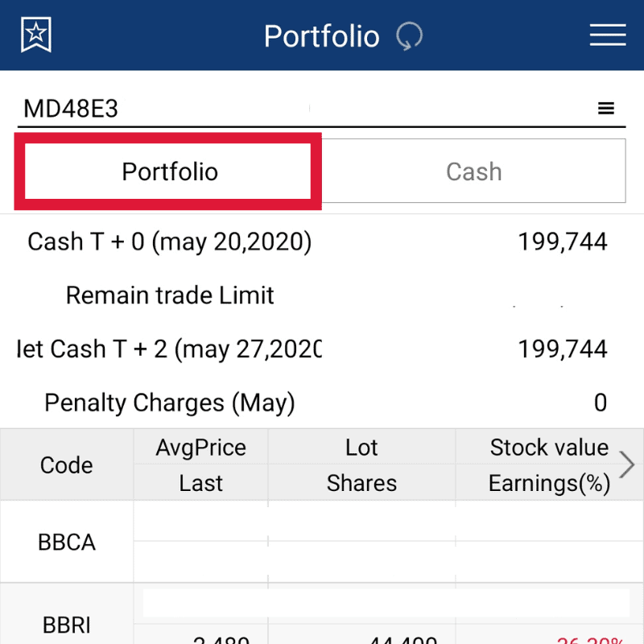Screen dimensions: 644x644
Task: Click the Shares column header
Action: 361,483
